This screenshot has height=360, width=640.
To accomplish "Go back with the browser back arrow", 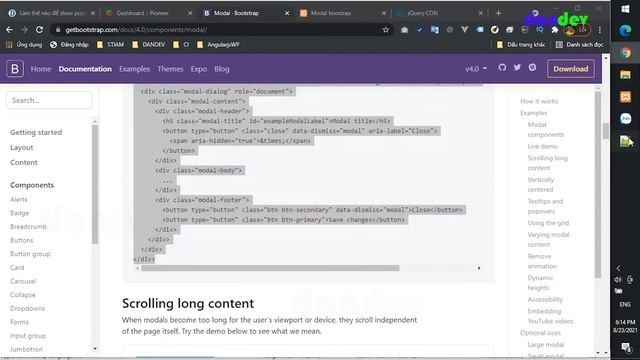I will [x=9, y=30].
